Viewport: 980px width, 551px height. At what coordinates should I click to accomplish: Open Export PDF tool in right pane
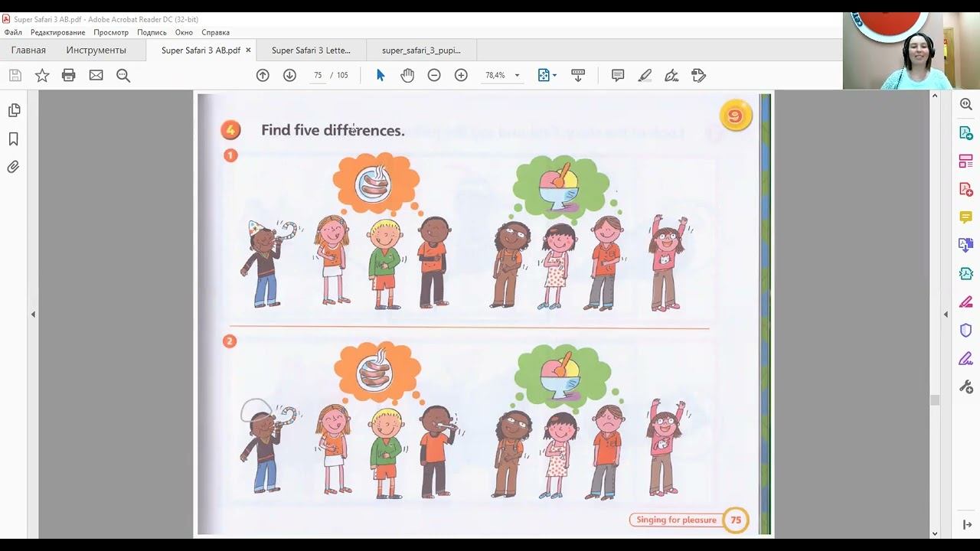[x=966, y=133]
